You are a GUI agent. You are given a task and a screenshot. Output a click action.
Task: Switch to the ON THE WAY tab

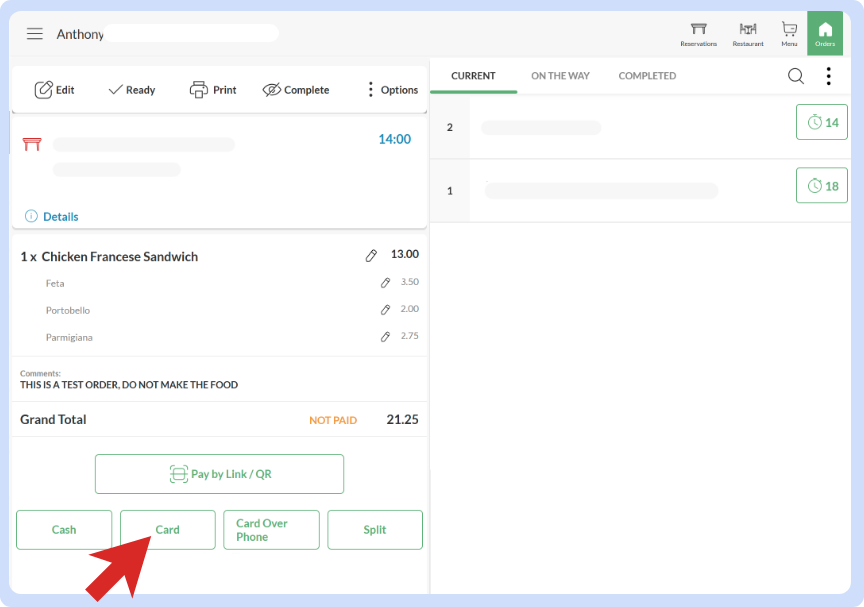(x=560, y=75)
